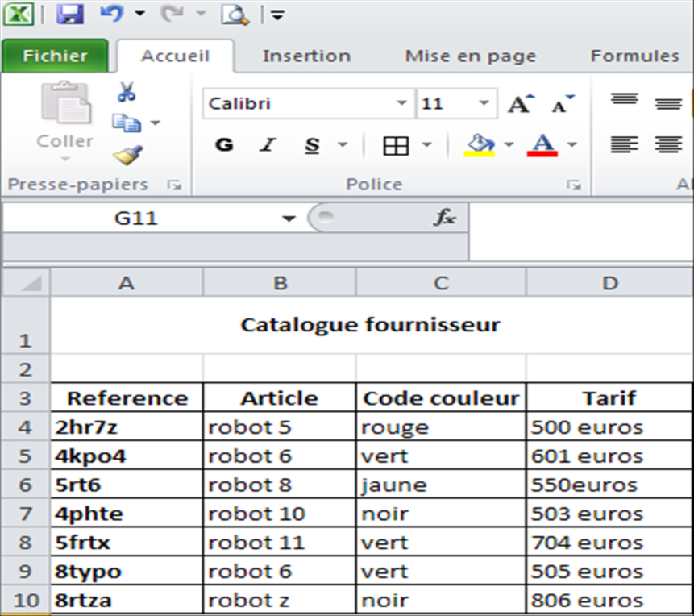Toggle underline S formatting
This screenshot has width=694, height=616.
[x=313, y=145]
